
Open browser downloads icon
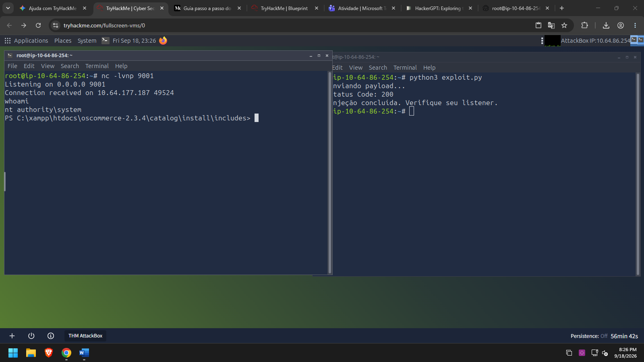[x=606, y=25]
